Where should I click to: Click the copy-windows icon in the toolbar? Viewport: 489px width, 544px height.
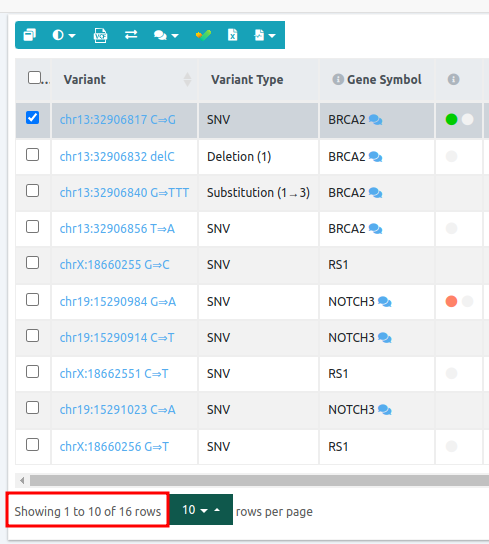coord(29,35)
